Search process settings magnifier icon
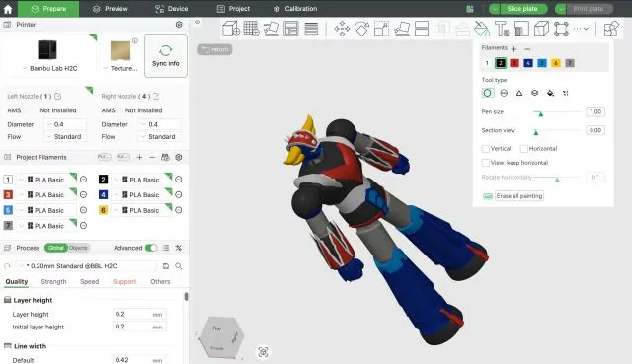 179,266
